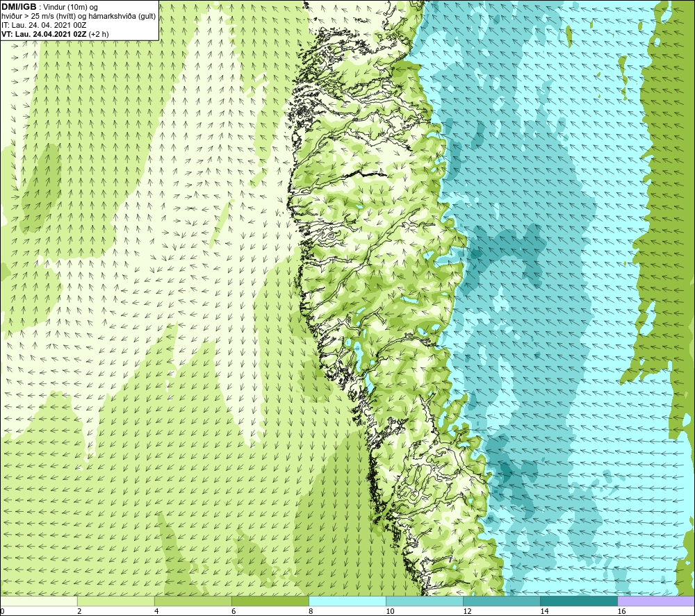Screen dimensions: 695x616
Task: Click the 2–4 m/s light green swatch
Action: [115, 601]
